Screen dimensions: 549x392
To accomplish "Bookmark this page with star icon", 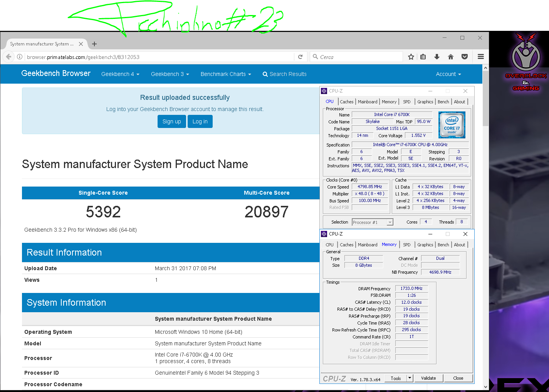I will click(411, 57).
